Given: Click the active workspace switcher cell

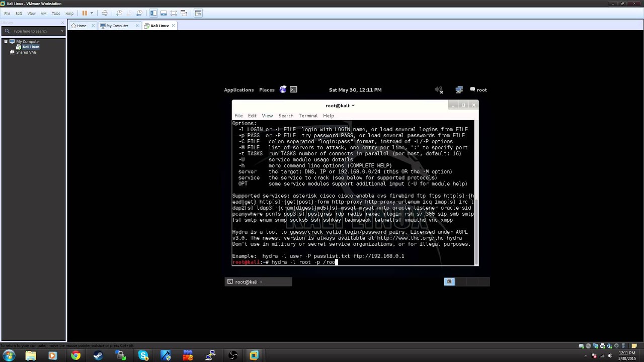Looking at the screenshot, I should point(449,282).
